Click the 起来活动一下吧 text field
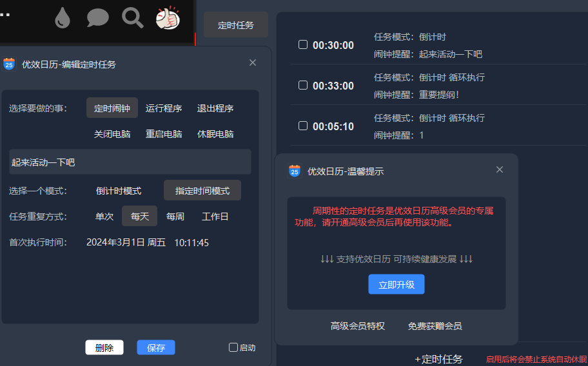The image size is (588, 366). point(130,162)
